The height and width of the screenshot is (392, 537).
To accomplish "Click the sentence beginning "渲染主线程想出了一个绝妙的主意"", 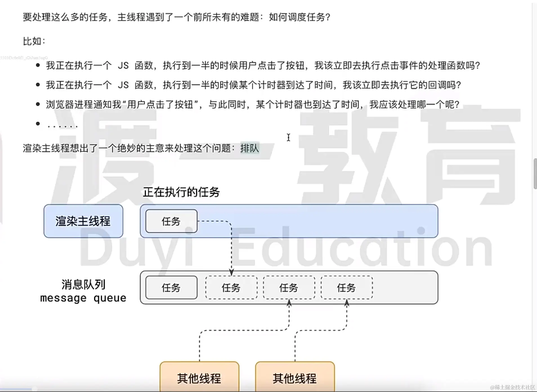I will click(141, 148).
